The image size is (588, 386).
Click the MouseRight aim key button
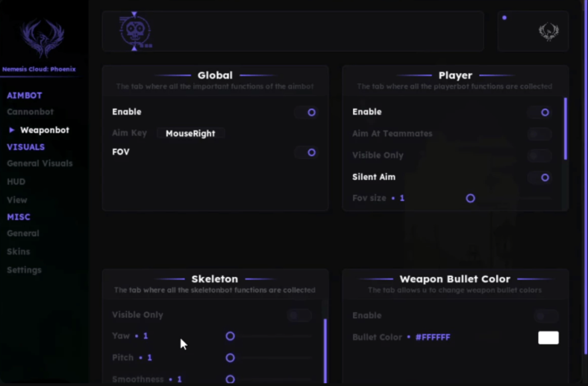pos(190,133)
